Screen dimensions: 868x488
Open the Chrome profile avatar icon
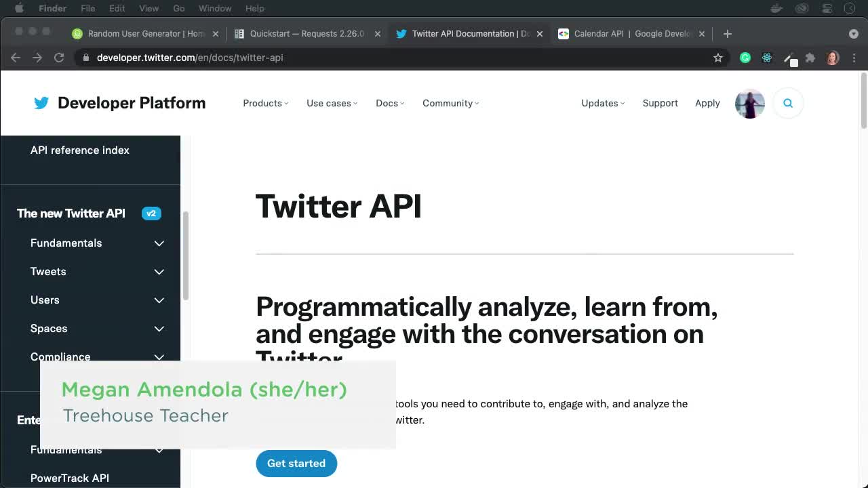tap(831, 58)
